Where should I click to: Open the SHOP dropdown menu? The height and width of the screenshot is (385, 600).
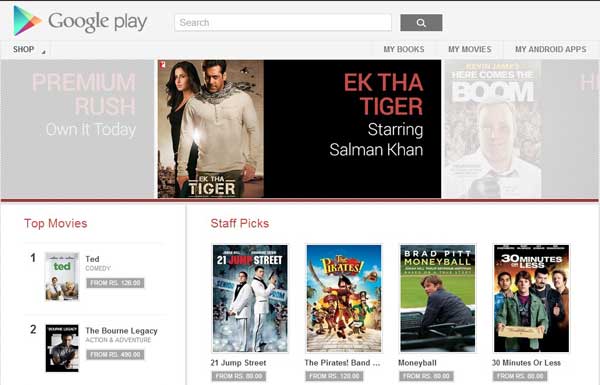tap(29, 49)
